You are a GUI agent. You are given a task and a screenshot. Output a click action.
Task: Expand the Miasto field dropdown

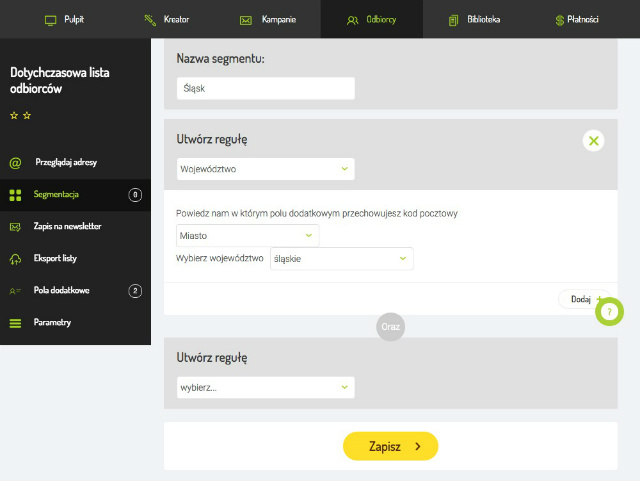pyautogui.click(x=247, y=235)
